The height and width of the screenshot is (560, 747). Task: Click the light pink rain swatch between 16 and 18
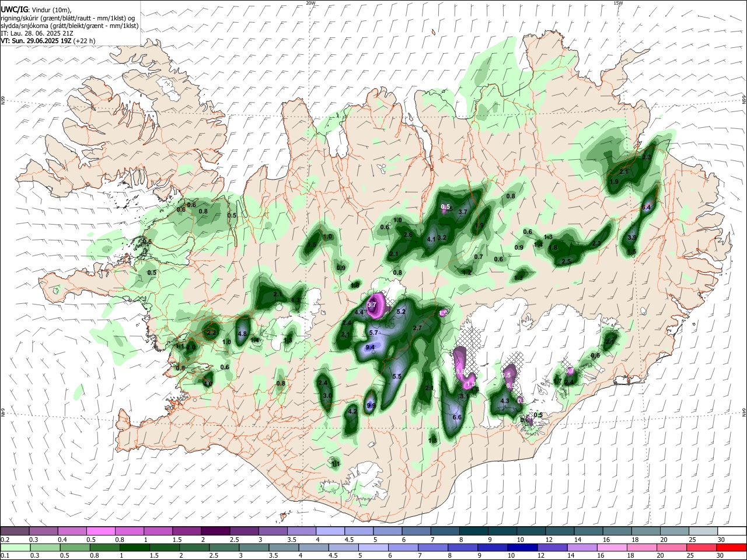(612, 547)
